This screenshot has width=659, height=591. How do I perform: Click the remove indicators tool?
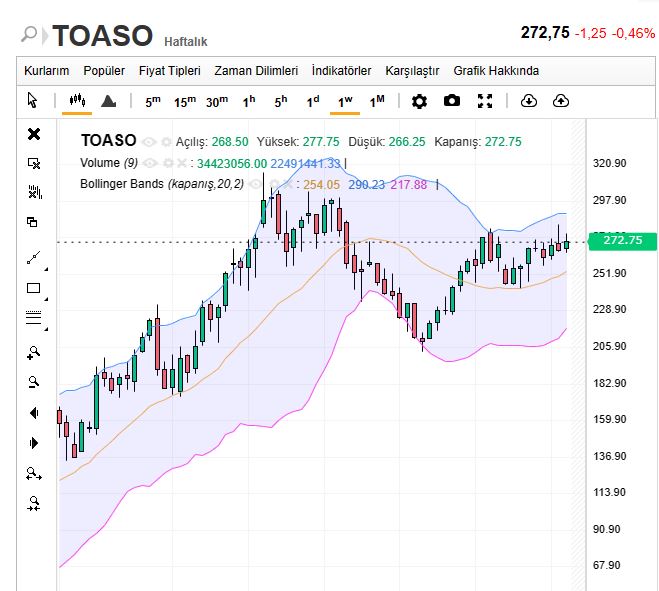tap(34, 192)
